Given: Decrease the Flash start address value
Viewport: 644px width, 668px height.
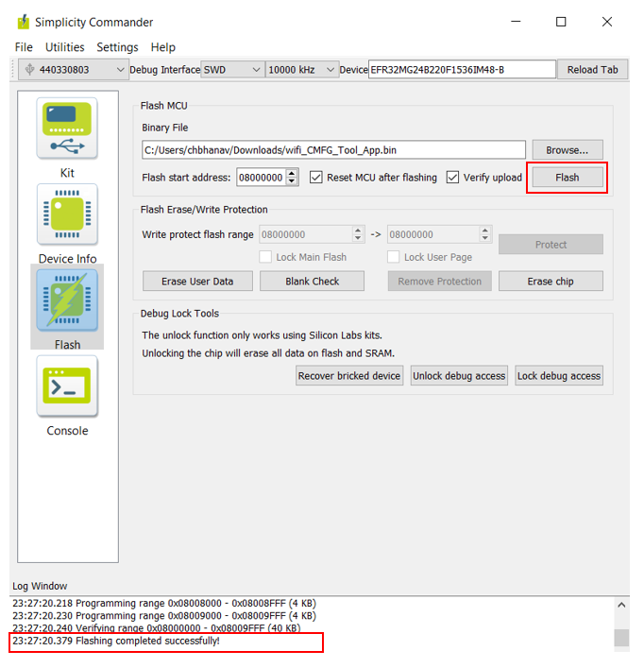Looking at the screenshot, I should [x=292, y=181].
